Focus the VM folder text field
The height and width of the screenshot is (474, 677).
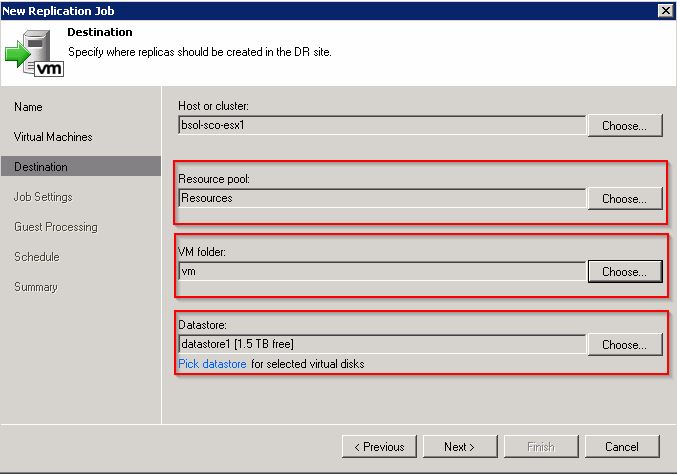coord(382,271)
